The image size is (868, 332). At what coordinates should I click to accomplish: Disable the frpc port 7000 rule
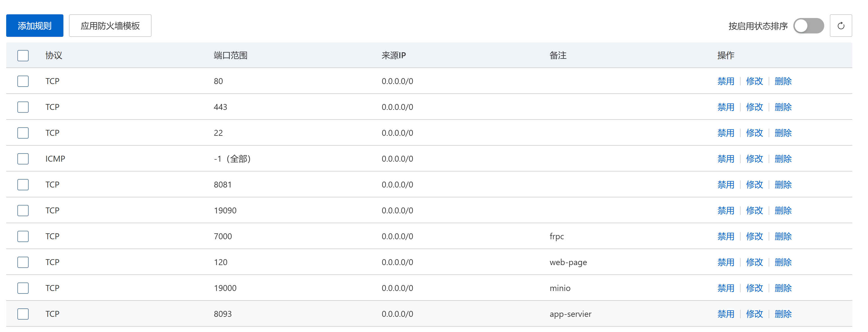725,236
